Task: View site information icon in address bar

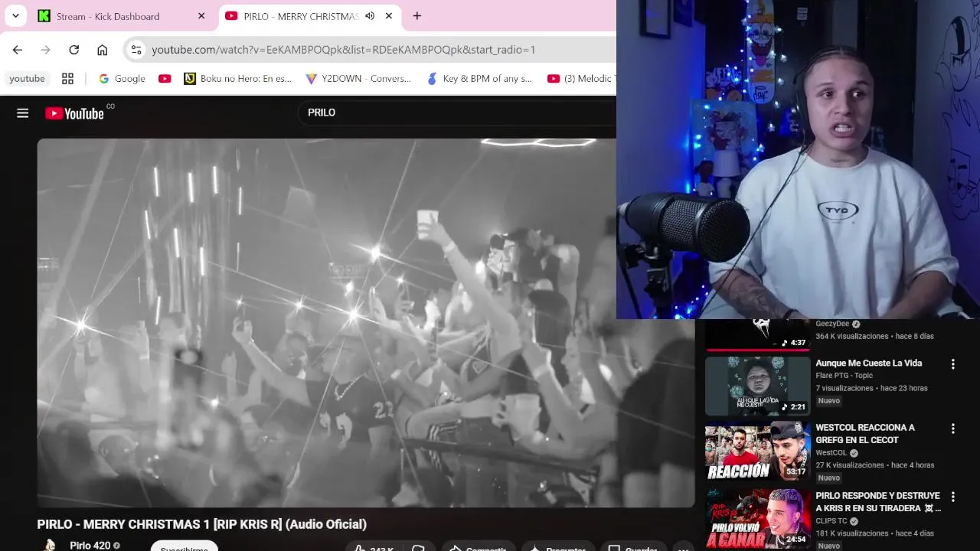Action: pos(136,50)
